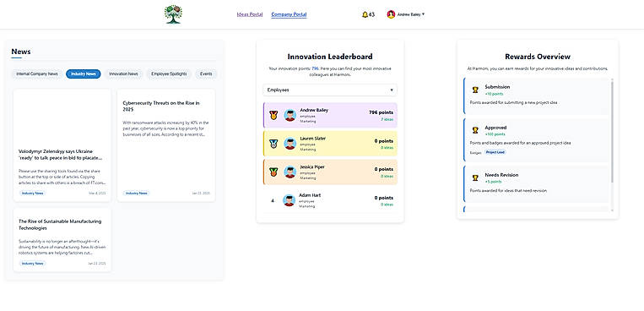Click Lauren Slater's leaderboard avatar
Image resolution: width=644 pixels, height=311 pixels.
coord(290,144)
